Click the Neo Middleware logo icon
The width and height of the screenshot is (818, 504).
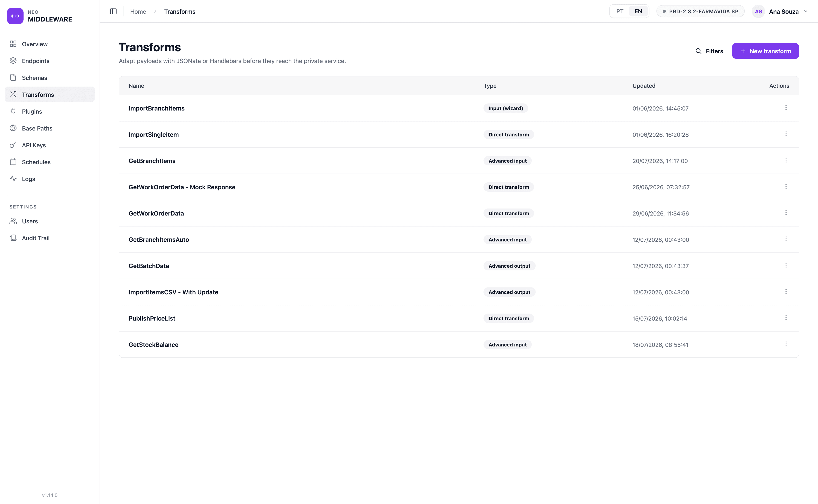(15, 16)
